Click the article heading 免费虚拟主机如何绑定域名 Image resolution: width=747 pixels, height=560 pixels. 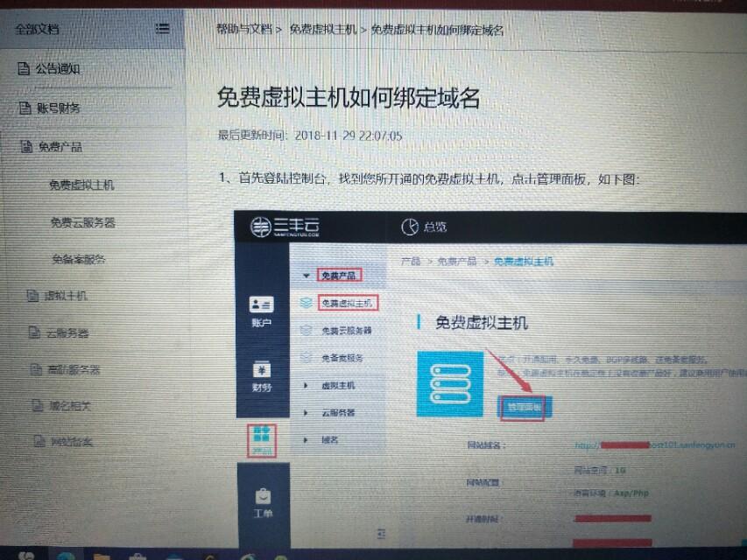349,98
